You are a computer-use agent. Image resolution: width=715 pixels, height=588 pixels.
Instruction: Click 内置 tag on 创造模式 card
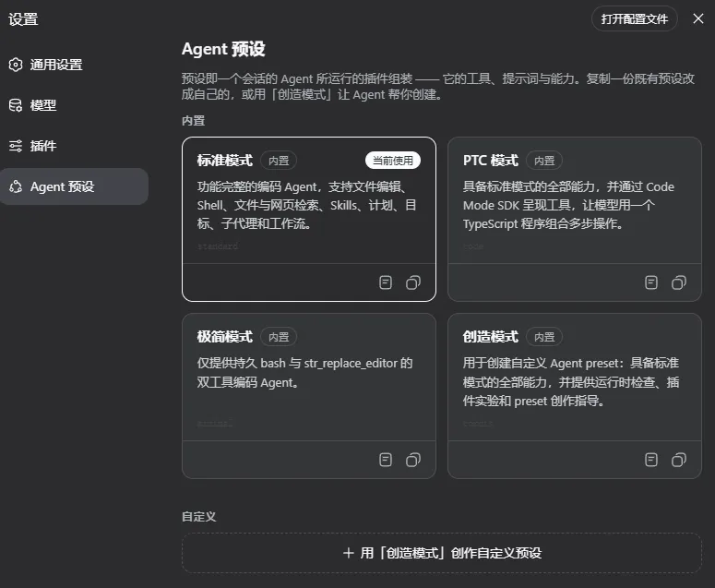(544, 337)
